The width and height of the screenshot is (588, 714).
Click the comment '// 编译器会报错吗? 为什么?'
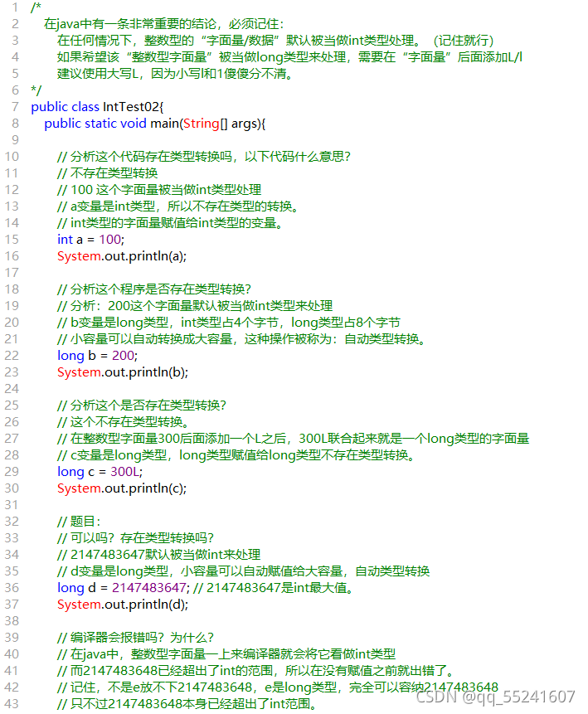(135, 638)
